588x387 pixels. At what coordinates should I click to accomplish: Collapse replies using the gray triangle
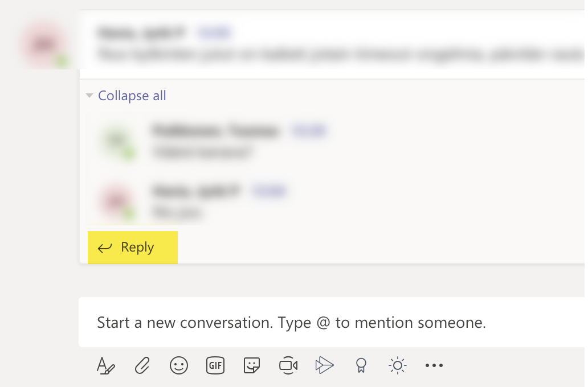89,96
